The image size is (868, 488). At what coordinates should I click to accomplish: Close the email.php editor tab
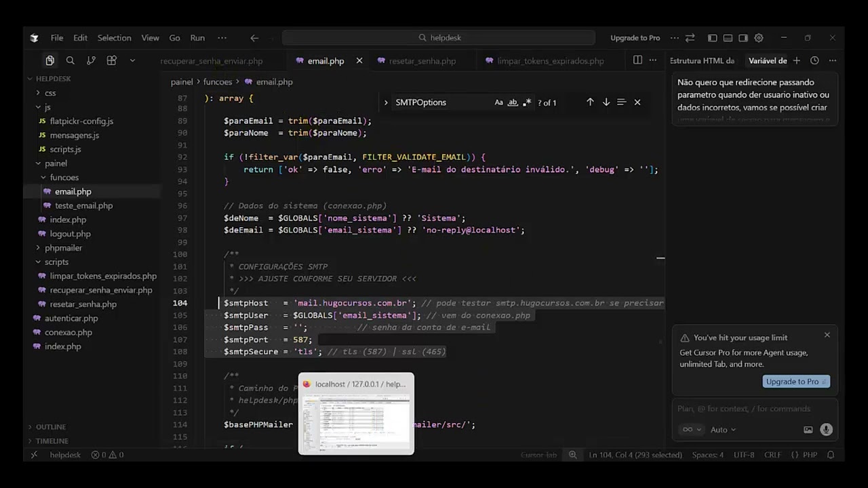[359, 61]
